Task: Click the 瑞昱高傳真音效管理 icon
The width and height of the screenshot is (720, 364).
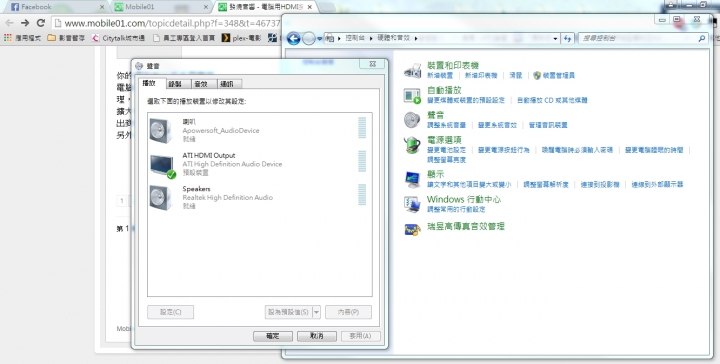Action: [412, 229]
